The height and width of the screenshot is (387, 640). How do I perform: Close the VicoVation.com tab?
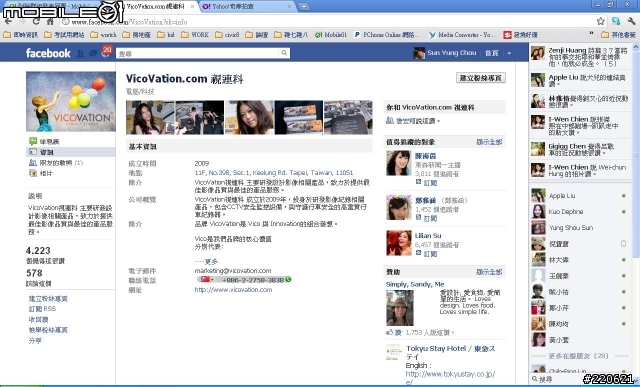pyautogui.click(x=192, y=7)
